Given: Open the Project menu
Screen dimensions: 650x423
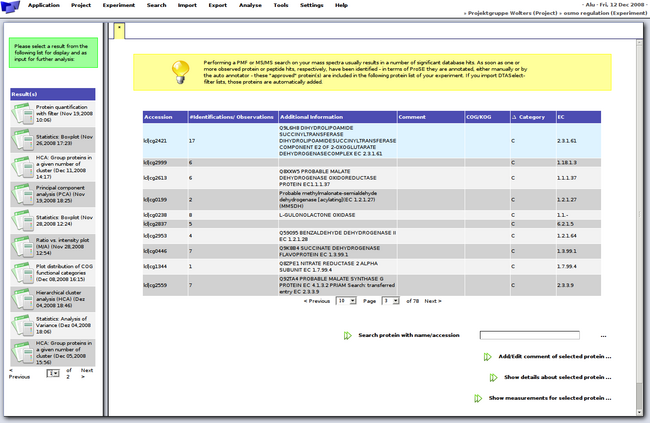Looking at the screenshot, I should point(81,5).
